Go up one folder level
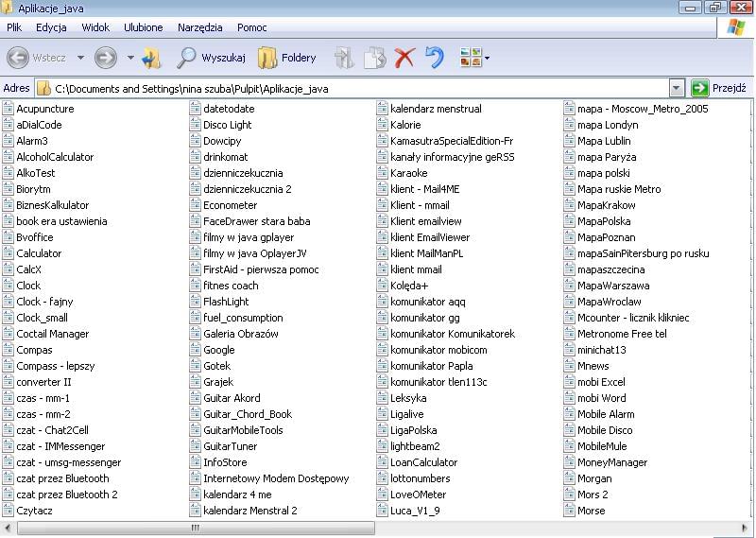 151,58
